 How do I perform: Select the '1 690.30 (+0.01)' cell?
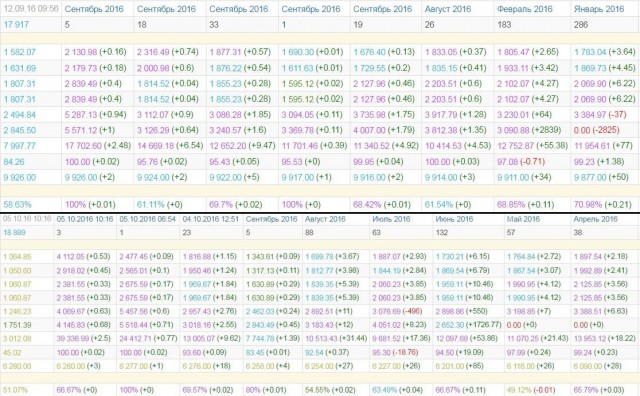click(x=312, y=52)
